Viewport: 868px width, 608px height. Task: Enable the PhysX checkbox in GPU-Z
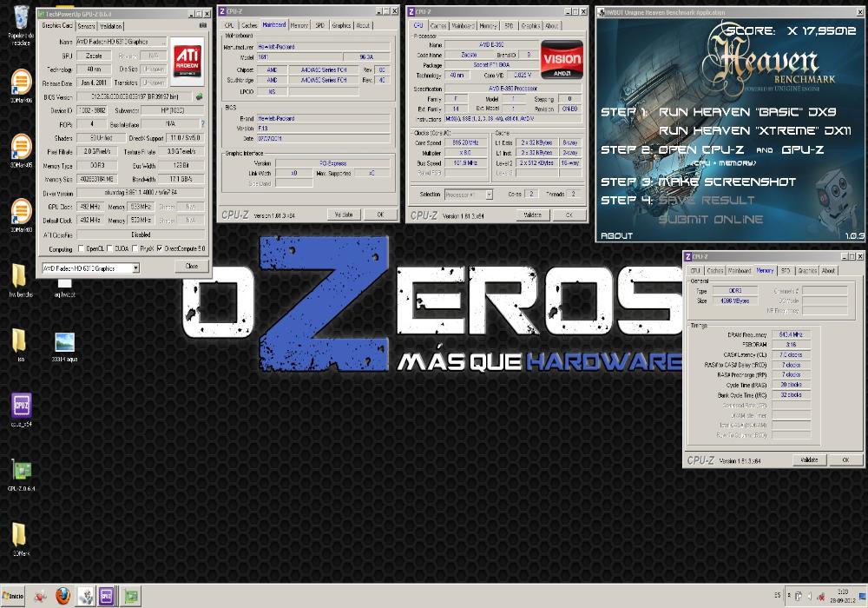point(135,248)
